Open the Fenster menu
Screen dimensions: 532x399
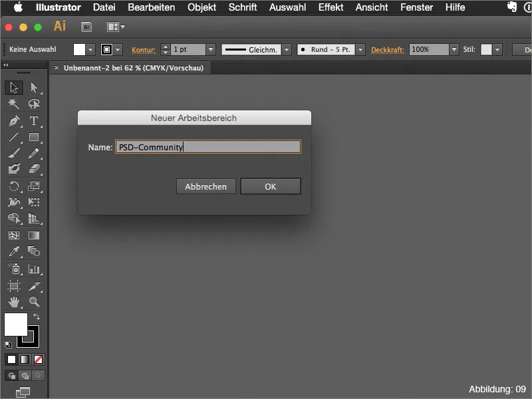417,7
